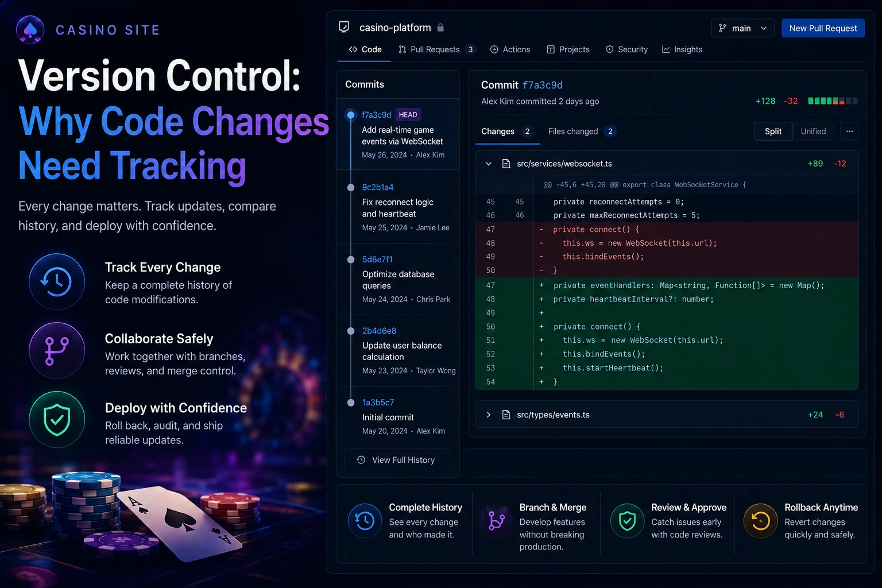Click the Pull Requests count badge 3
The width and height of the screenshot is (882, 588).
470,49
